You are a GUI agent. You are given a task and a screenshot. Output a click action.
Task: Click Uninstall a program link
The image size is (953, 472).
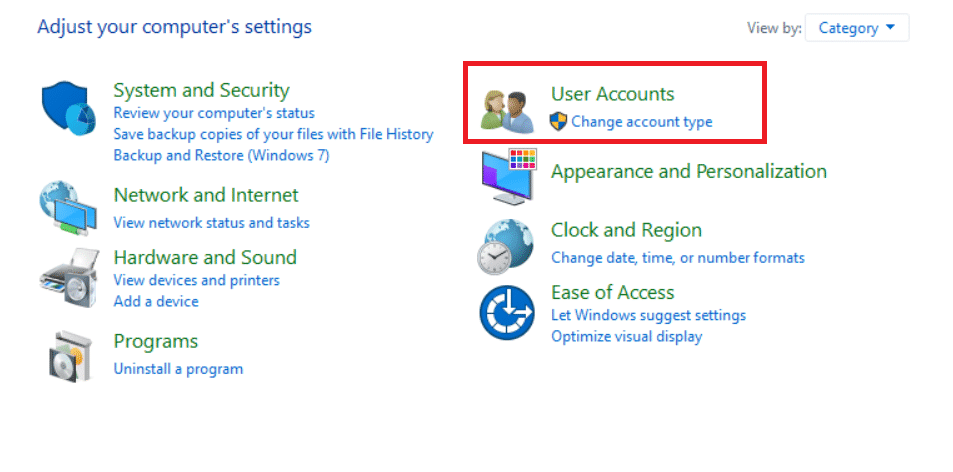click(x=178, y=368)
